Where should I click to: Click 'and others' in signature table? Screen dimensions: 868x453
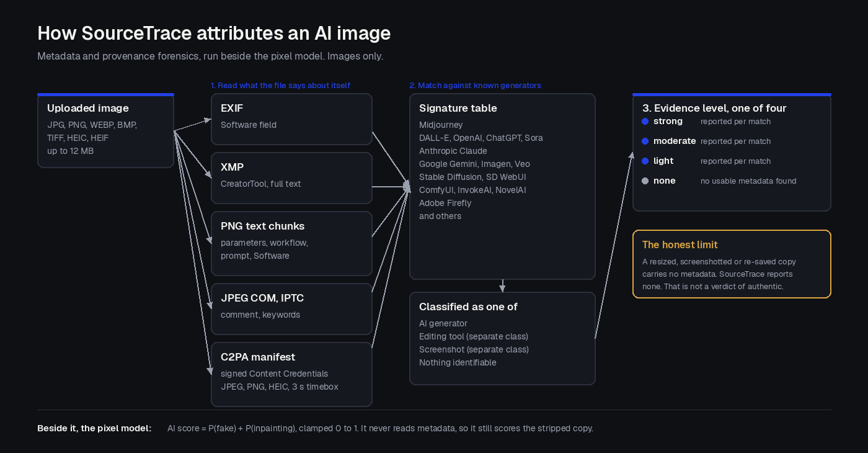440,216
